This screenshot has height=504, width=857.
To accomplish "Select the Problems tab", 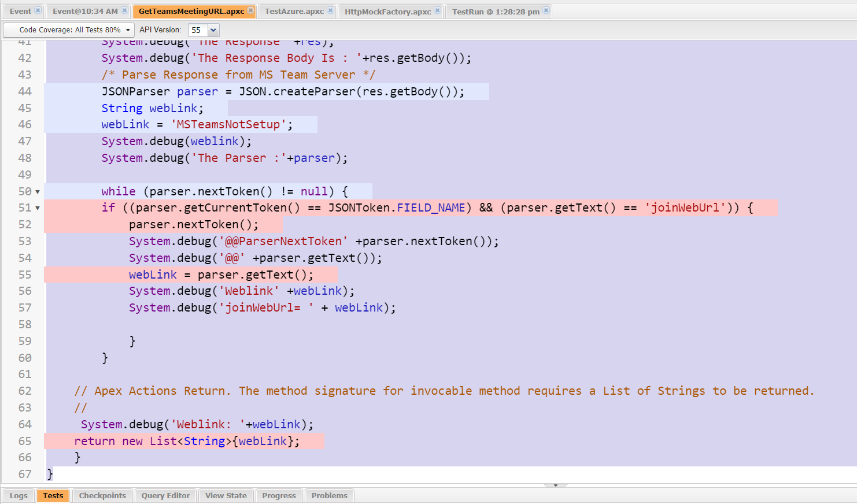I will (x=329, y=496).
